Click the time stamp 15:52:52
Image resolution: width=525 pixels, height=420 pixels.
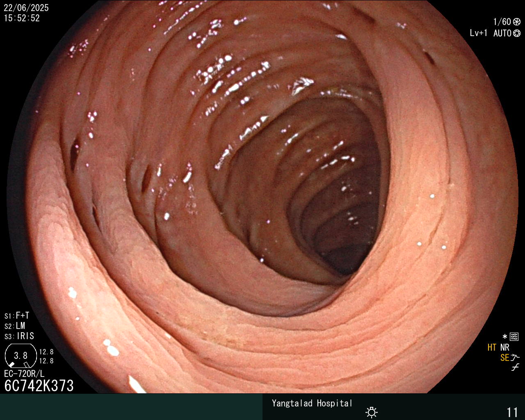point(22,18)
